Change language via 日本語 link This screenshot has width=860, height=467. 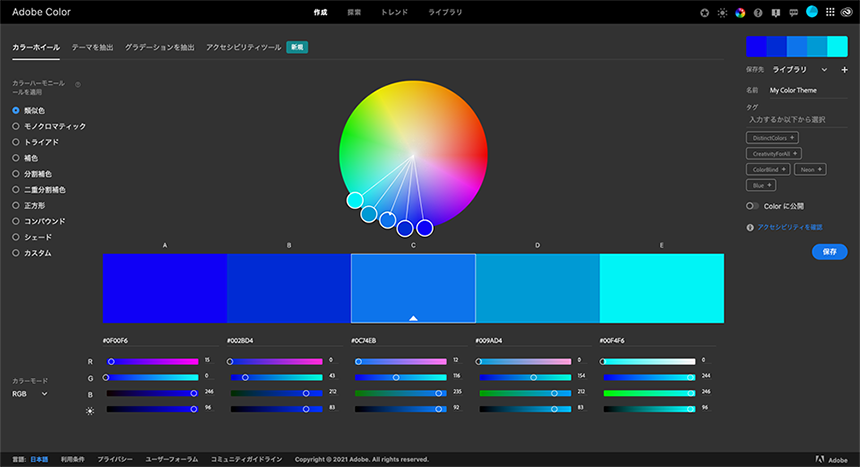[x=39, y=459]
